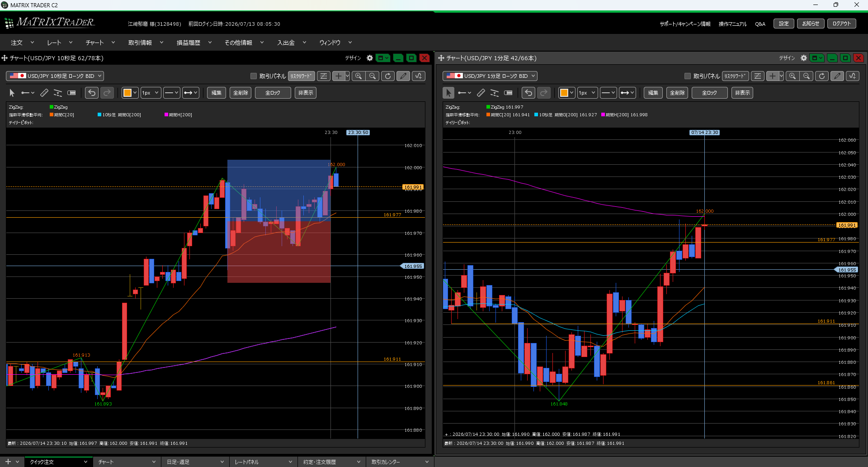The image size is (868, 467).
Task: Click 全削除 in 1分足 chart toolbar
Action: [677, 93]
